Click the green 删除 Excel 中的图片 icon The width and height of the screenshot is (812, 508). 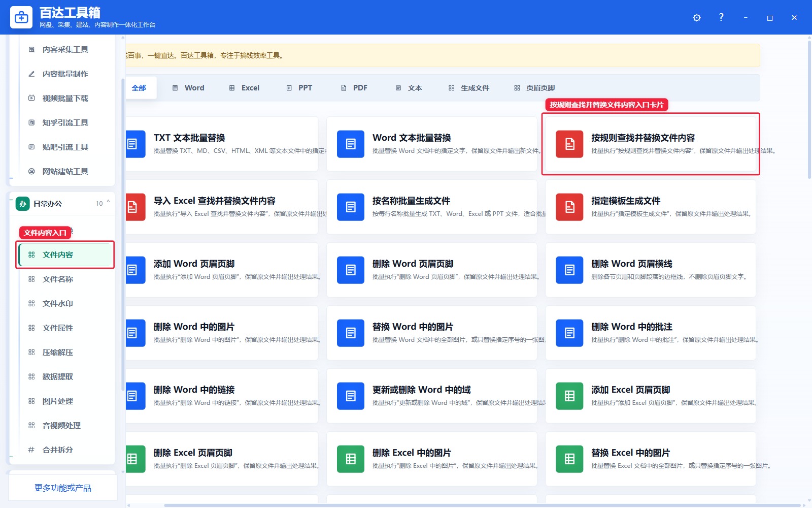coord(351,459)
